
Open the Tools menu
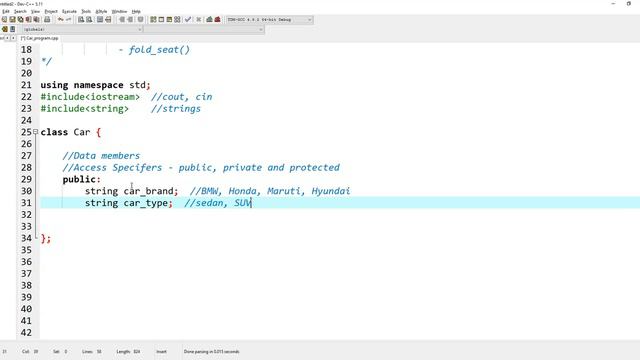pos(86,11)
